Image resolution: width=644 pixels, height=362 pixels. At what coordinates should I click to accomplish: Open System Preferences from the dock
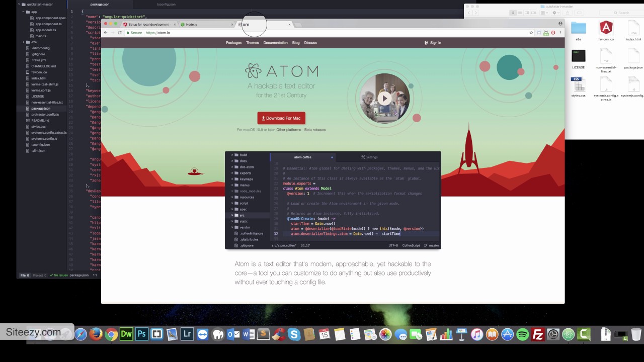(x=553, y=334)
